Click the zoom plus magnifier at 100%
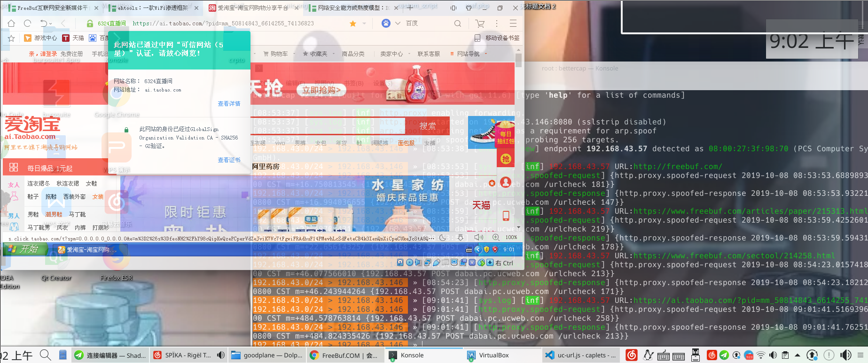The height and width of the screenshot is (363, 868). coord(496,238)
